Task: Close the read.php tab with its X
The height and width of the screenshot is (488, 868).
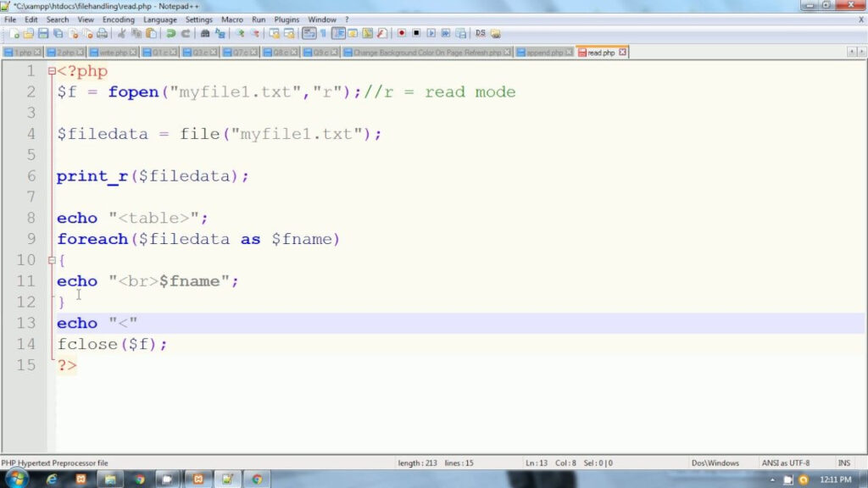Action: click(x=623, y=52)
